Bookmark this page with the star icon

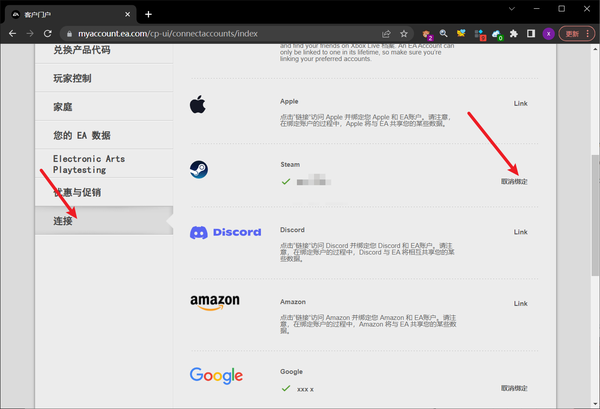tap(404, 34)
